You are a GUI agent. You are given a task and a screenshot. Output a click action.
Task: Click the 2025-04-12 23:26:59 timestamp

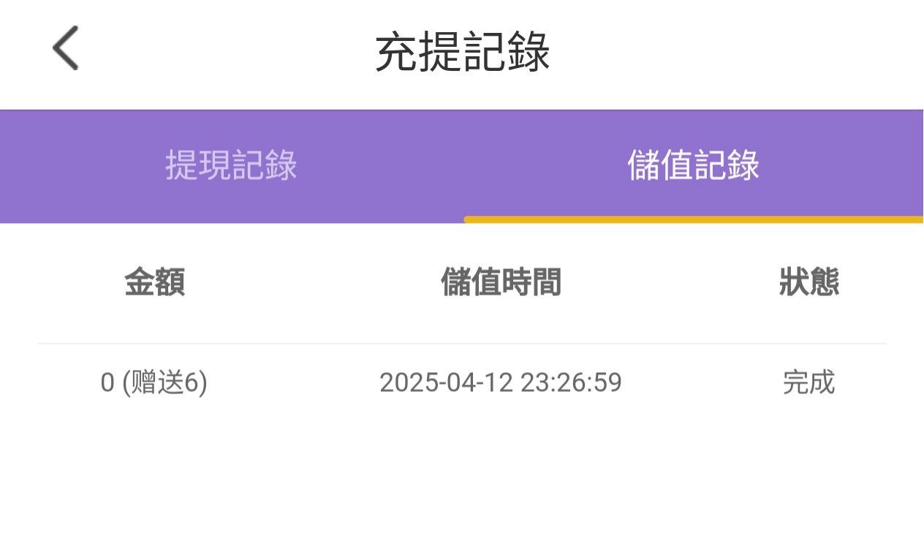click(501, 382)
